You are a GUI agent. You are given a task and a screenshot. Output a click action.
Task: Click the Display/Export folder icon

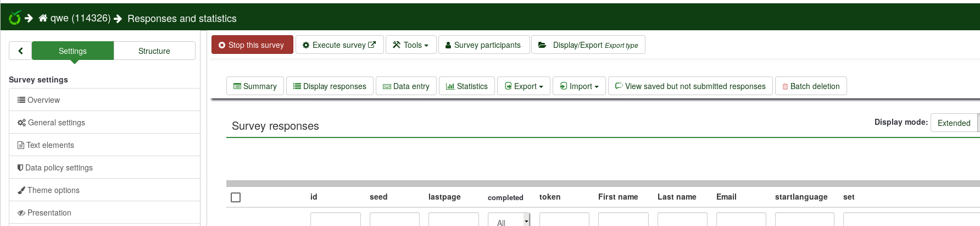[x=542, y=45]
